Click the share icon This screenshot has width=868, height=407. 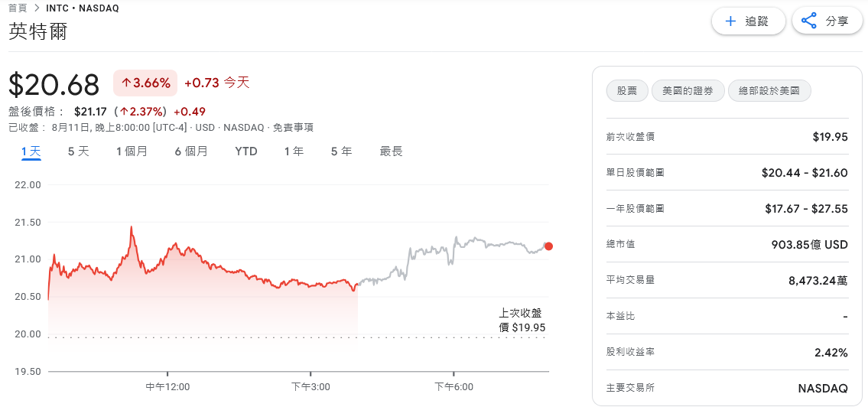pos(809,21)
